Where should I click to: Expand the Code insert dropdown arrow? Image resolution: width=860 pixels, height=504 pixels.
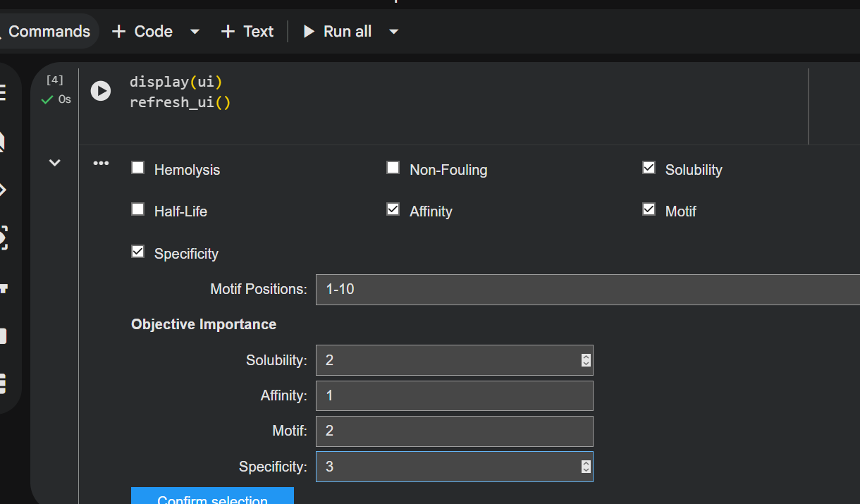point(195,32)
